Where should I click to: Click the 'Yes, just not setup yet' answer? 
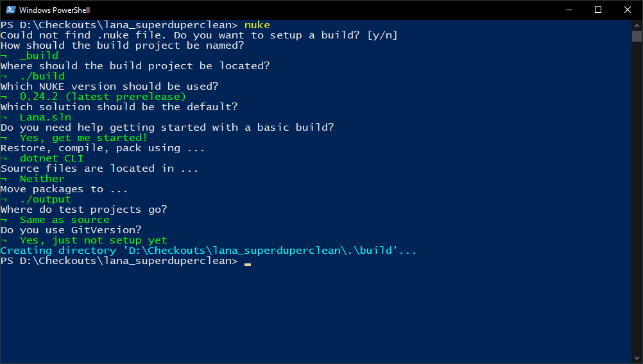tap(93, 240)
